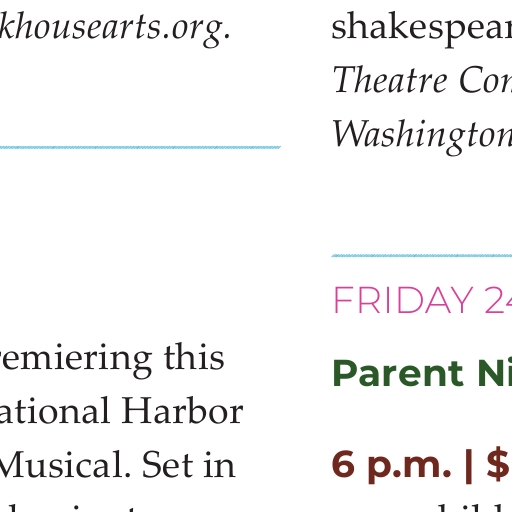
Task: Click the 6 p.m. event time
Action: [x=391, y=466]
